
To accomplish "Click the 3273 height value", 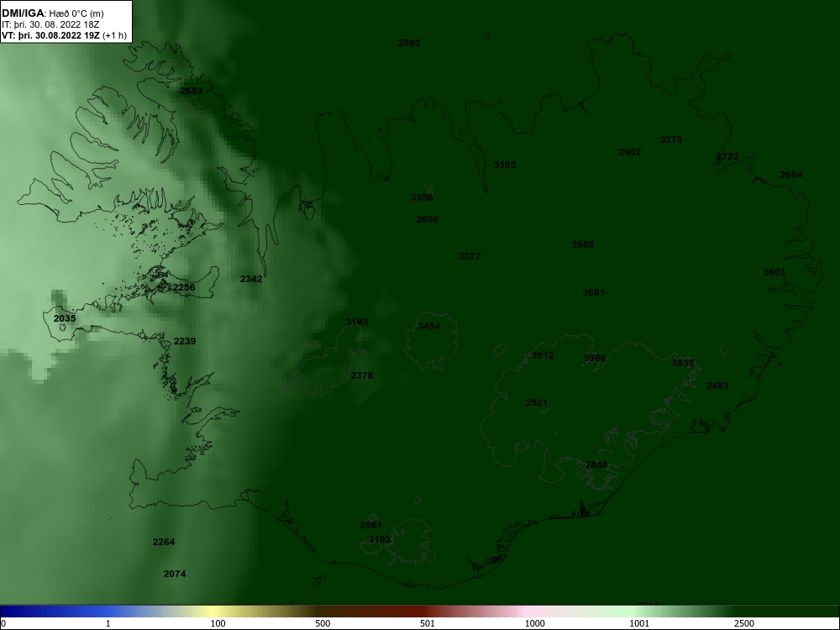I will (671, 139).
